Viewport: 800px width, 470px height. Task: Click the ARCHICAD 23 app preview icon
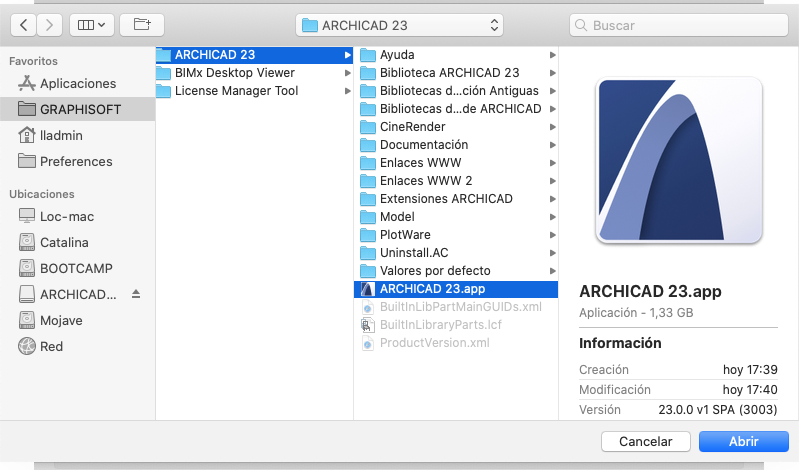pos(679,160)
